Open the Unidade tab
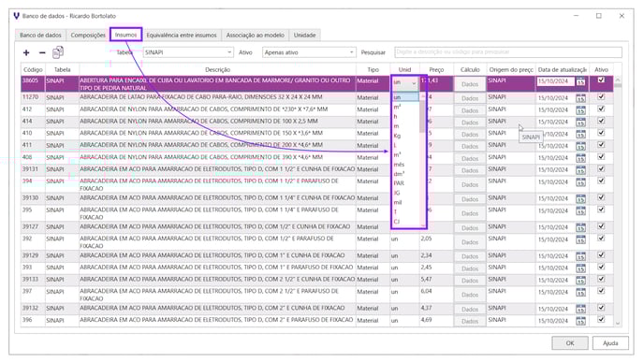Viewport: 644px width, 362px height. 305,36
